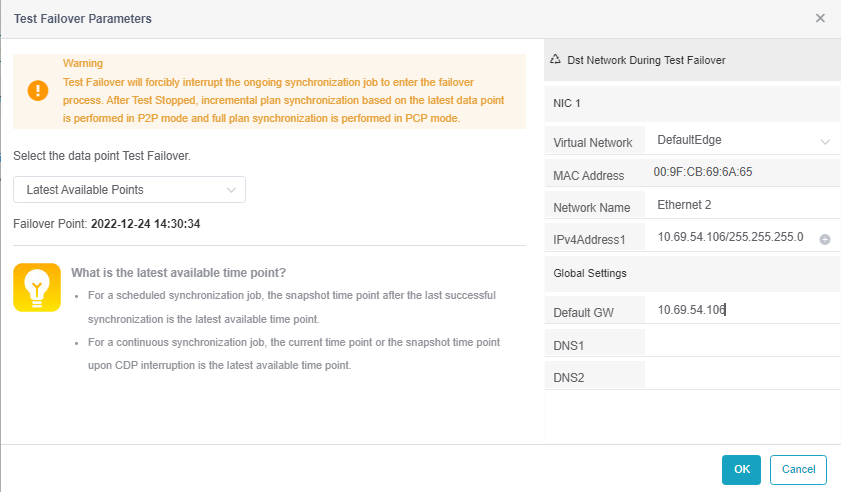Click the orange warning exclamation icon
The image size is (841, 492).
[x=38, y=90]
